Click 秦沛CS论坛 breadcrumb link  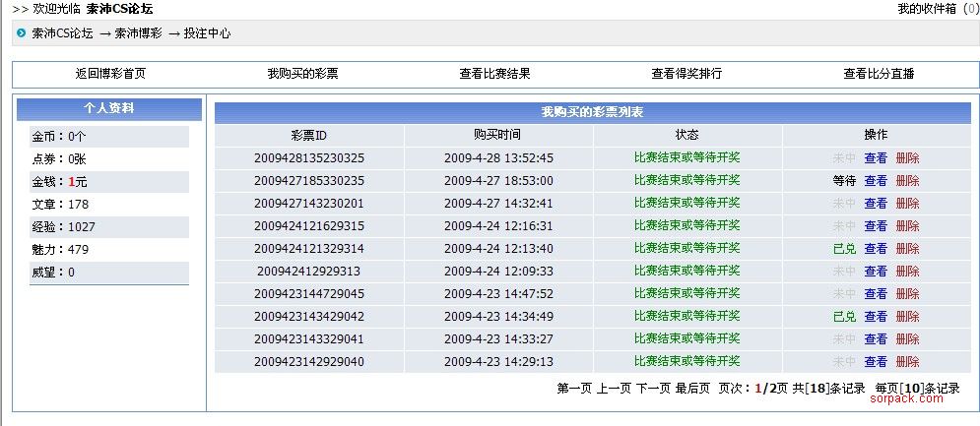(62, 33)
